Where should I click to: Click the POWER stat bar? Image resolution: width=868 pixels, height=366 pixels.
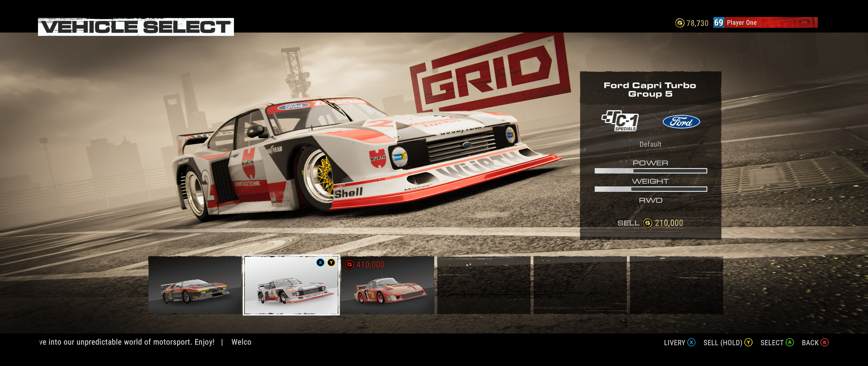pos(651,171)
